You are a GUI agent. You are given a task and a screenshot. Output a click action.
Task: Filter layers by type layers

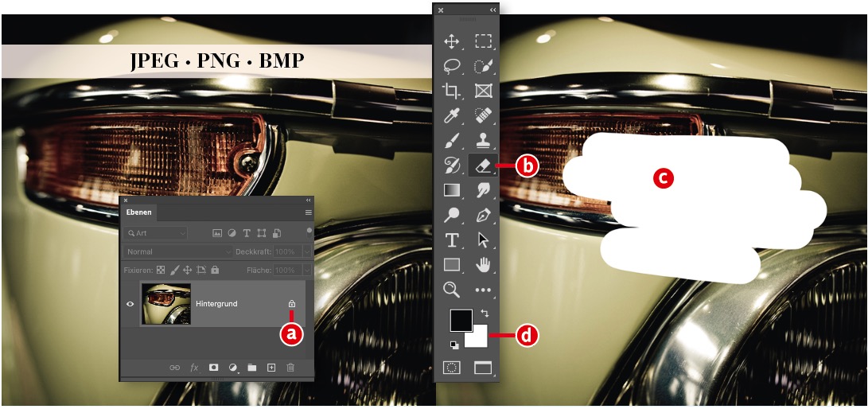[247, 234]
